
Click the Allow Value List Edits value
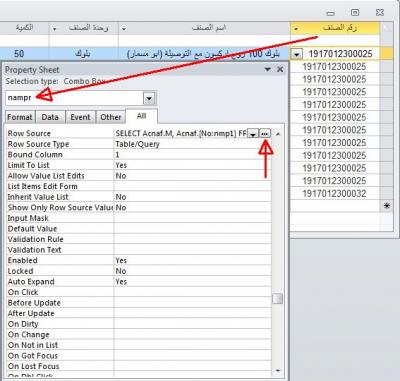[x=192, y=176]
